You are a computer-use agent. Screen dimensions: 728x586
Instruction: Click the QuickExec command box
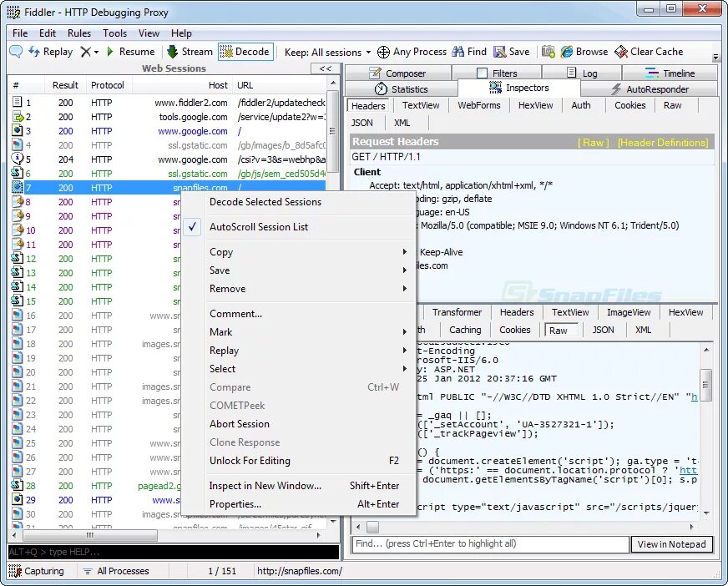click(174, 552)
